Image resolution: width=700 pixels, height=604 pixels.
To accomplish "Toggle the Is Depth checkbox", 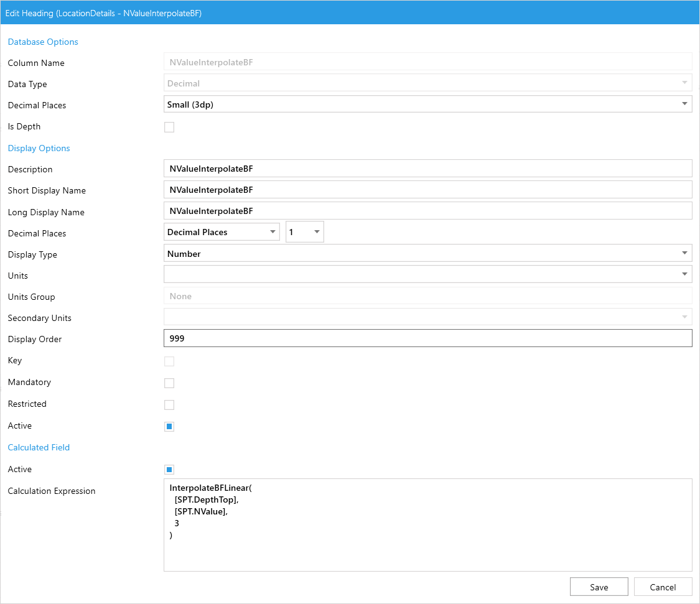I will 169,128.
